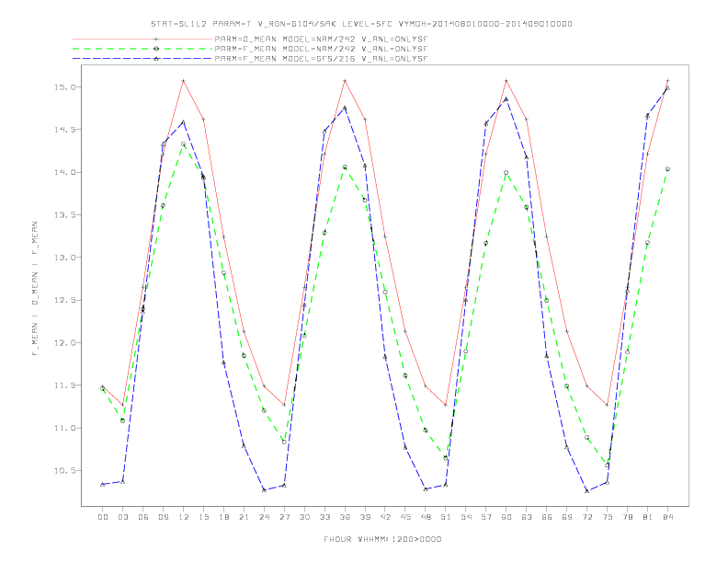The width and height of the screenshot is (728, 563).
Task: Click the 63 forecast hour tick label
Action: click(527, 517)
